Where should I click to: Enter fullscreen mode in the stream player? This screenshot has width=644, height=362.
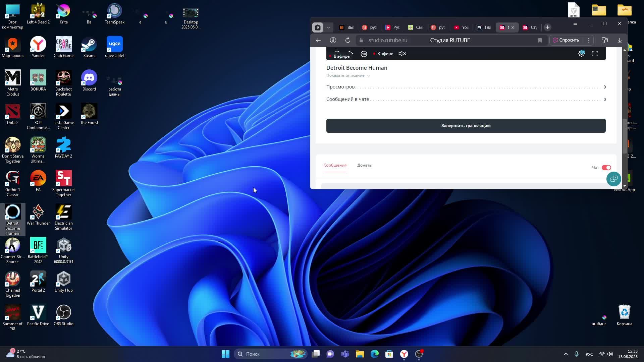click(x=595, y=54)
